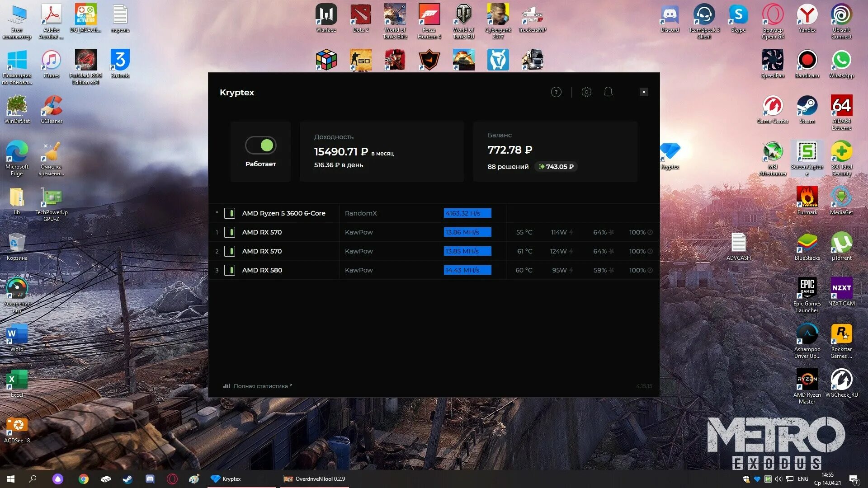The height and width of the screenshot is (488, 868).
Task: Toggle mining on AMD Ryzen 5 3600
Action: pyautogui.click(x=230, y=213)
